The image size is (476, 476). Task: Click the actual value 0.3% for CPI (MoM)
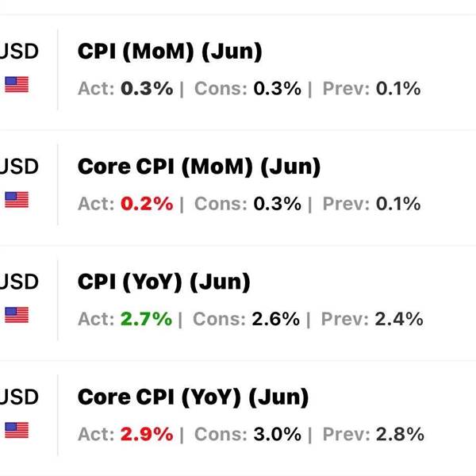147,89
